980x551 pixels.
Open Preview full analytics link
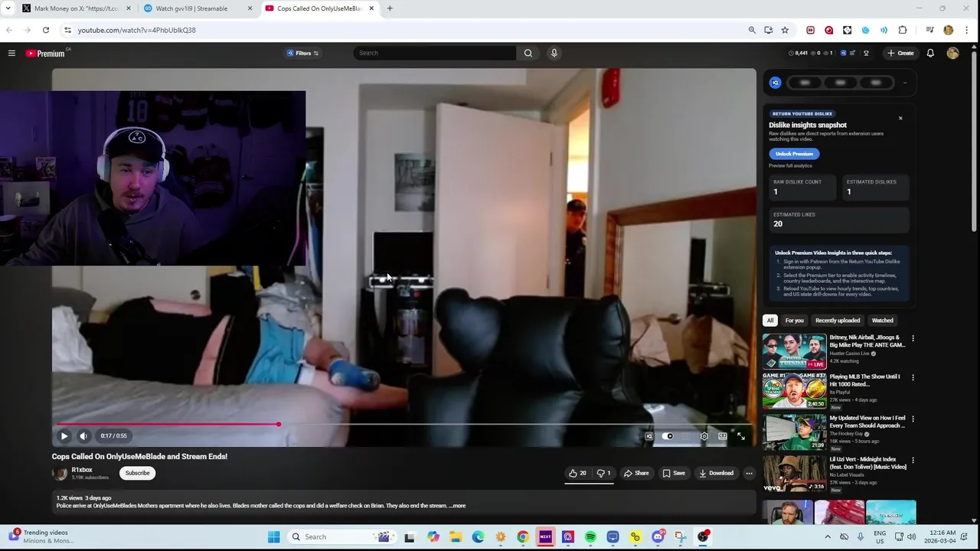(x=790, y=165)
